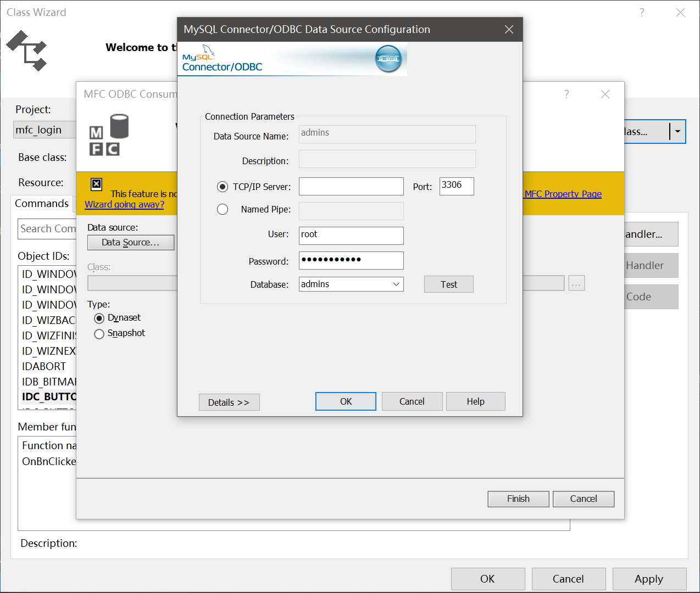Select the bold IDC_BUTTON entry in Object IDs
This screenshot has width=700, height=593.
(48, 397)
